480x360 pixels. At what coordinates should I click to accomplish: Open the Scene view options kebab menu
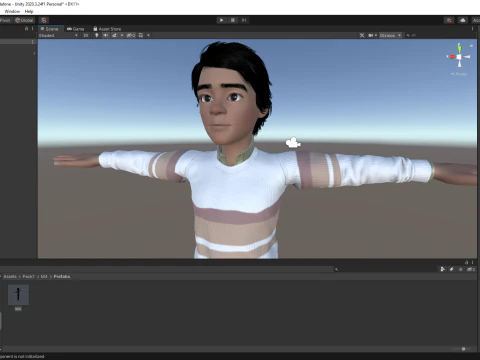pyautogui.click(x=472, y=29)
